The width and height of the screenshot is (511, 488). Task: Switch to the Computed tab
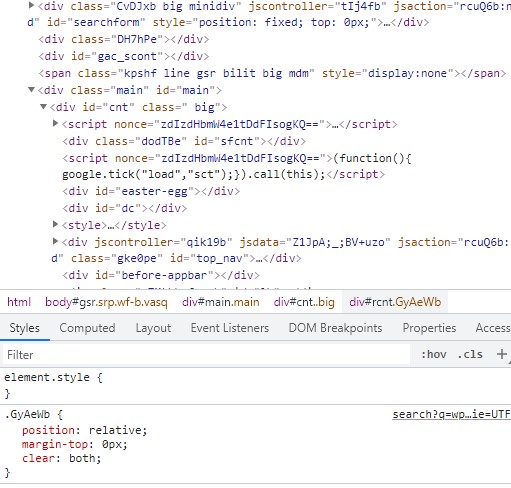87,328
